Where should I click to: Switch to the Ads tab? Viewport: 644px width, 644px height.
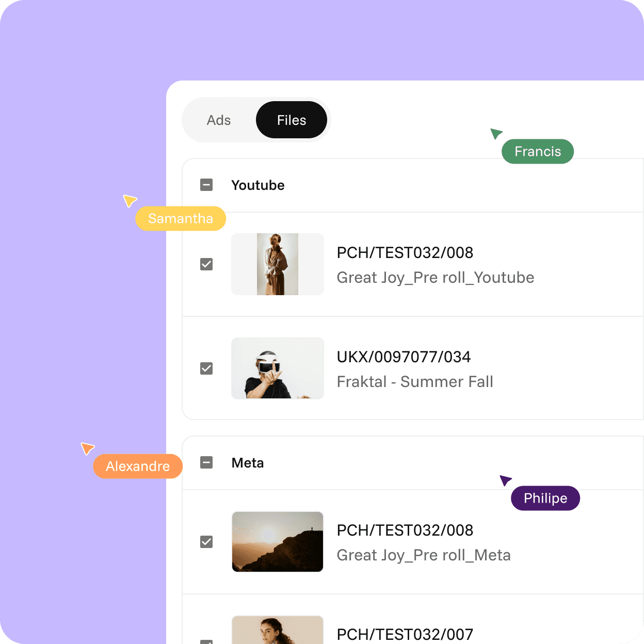click(219, 120)
